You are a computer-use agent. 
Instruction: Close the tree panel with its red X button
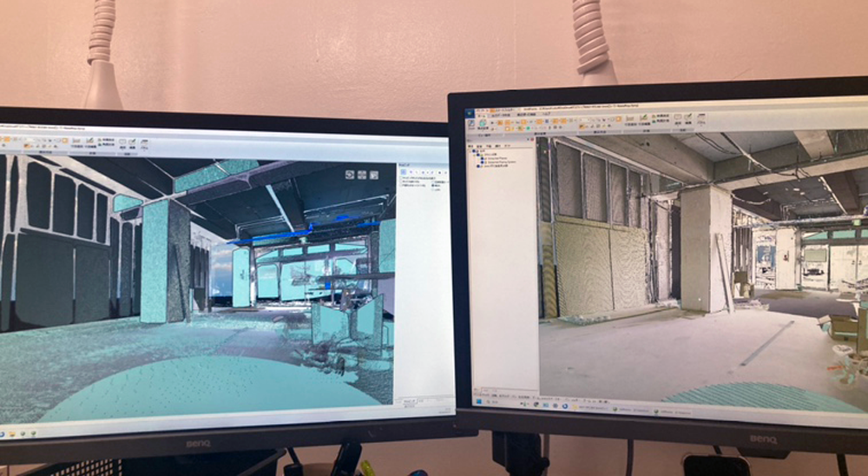532,139
